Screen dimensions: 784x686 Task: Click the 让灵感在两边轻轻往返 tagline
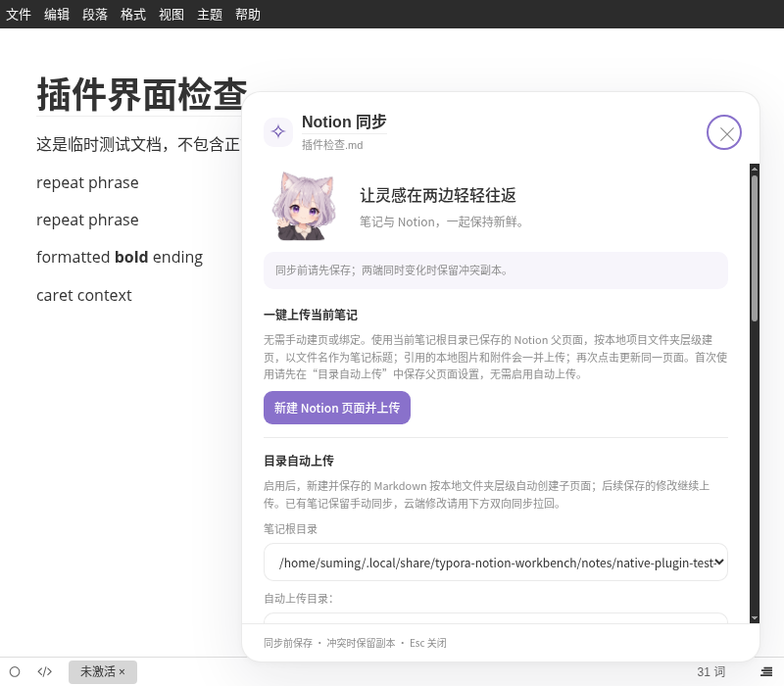[x=438, y=195]
